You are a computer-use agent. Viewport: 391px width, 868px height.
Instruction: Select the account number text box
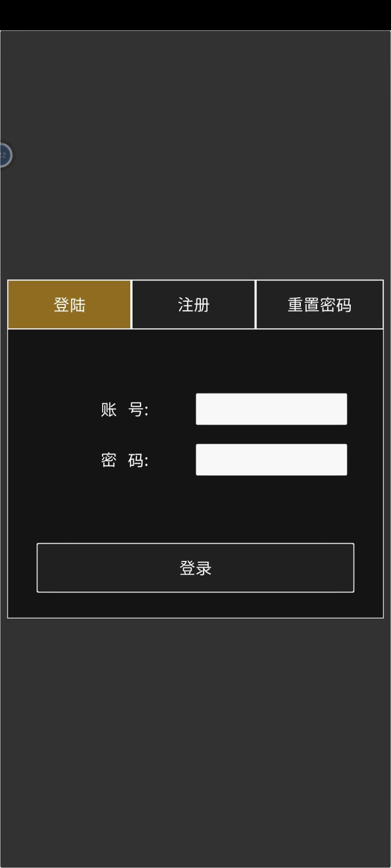[x=272, y=409]
